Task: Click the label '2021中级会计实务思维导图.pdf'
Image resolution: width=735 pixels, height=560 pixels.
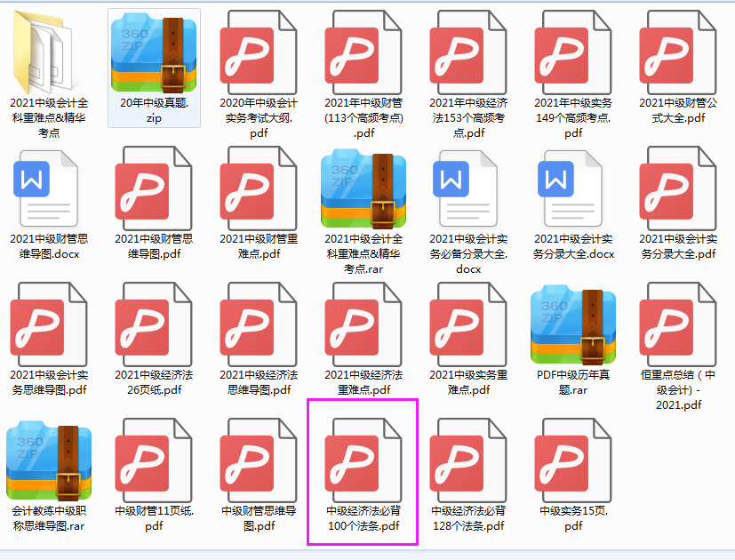Action: click(49, 382)
